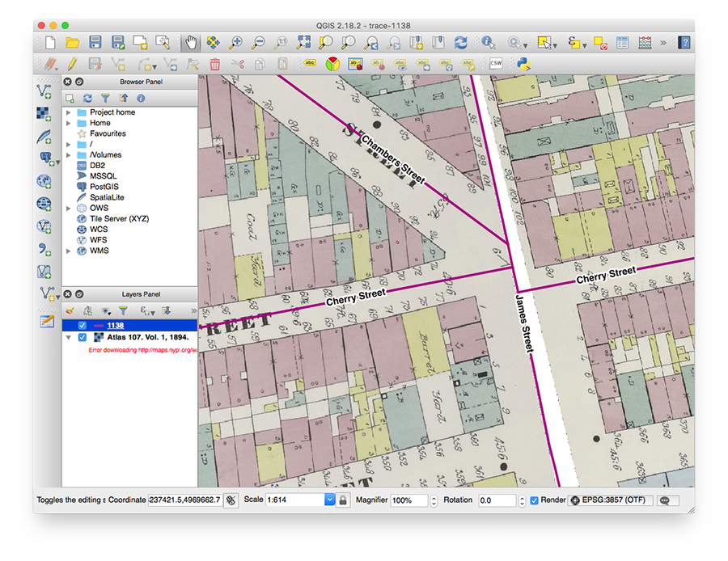
Task: Expand the Project home tree item
Action: tap(68, 112)
